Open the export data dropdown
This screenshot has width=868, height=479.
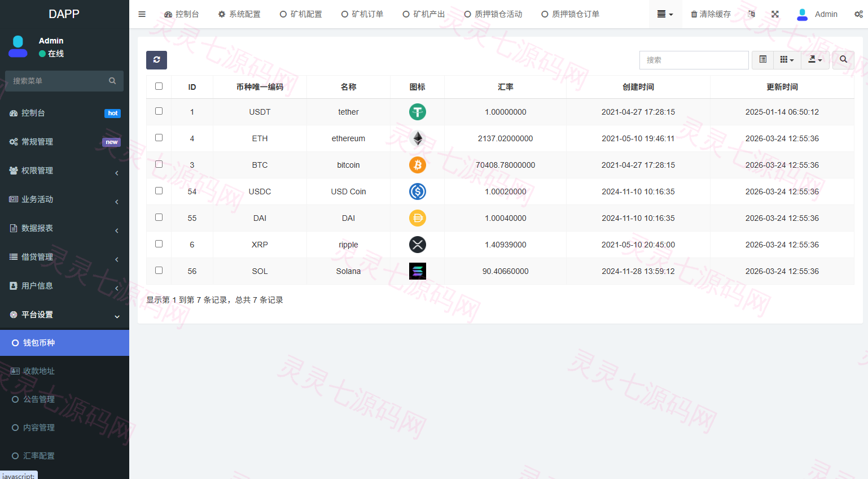[815, 60]
